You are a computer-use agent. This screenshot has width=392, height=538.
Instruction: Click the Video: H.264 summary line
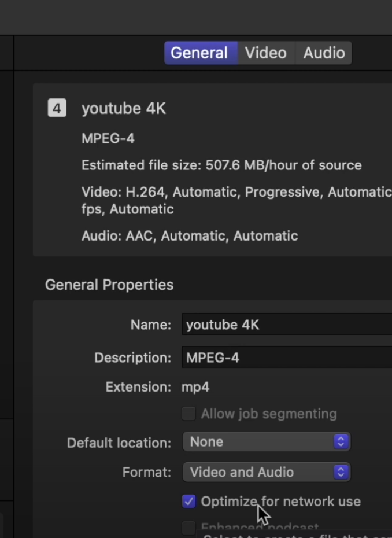(236, 200)
